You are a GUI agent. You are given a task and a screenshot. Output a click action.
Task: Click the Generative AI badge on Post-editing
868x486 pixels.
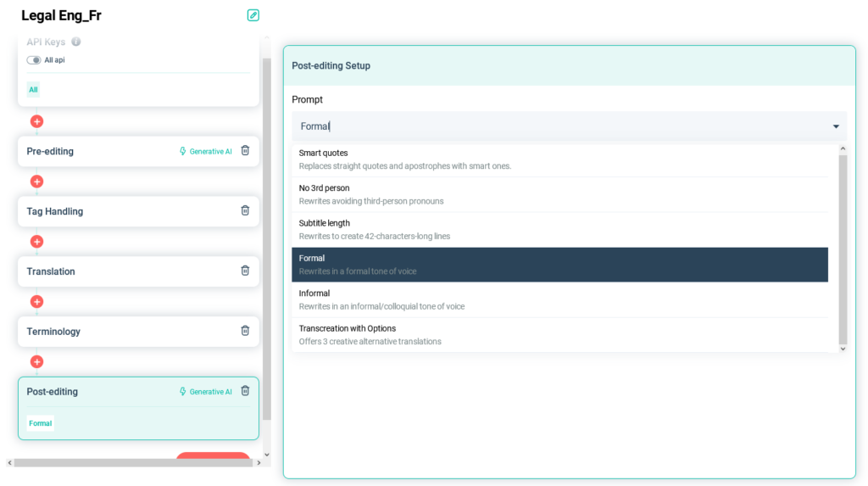pyautogui.click(x=205, y=392)
